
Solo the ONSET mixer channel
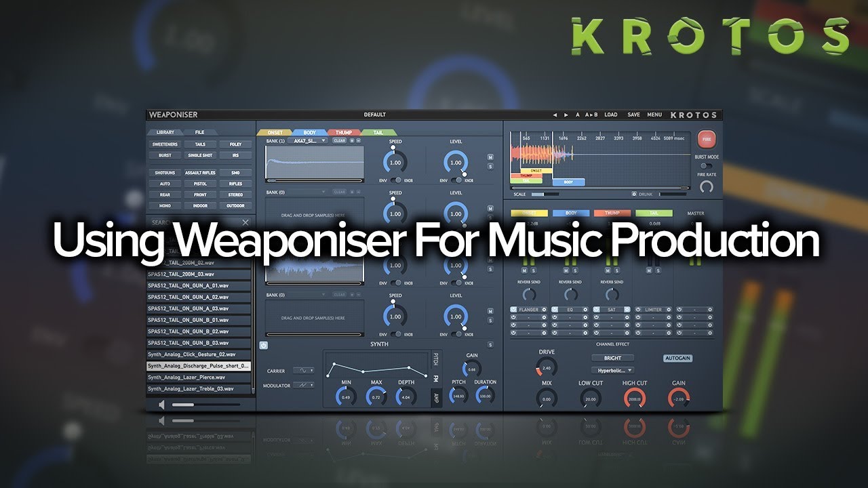click(533, 270)
